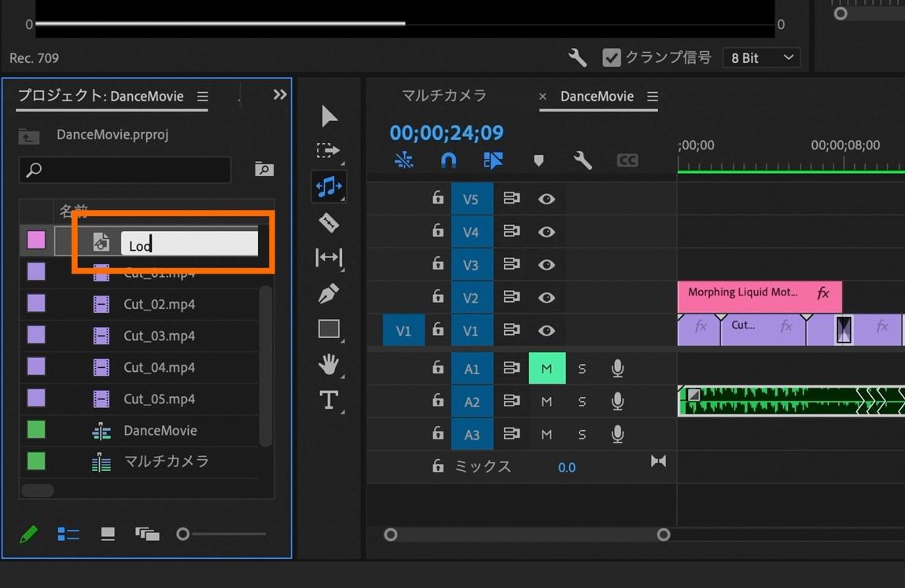
Task: Switch project panel to list view
Action: click(x=68, y=535)
